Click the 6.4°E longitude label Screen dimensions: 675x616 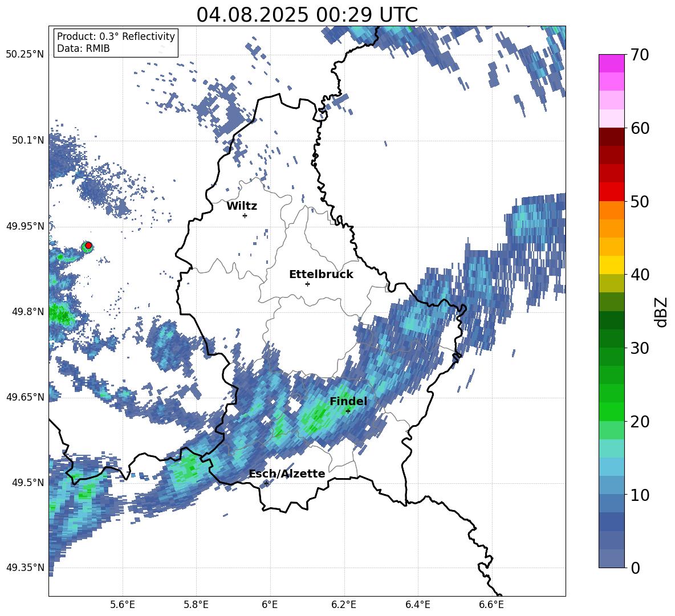pos(417,605)
